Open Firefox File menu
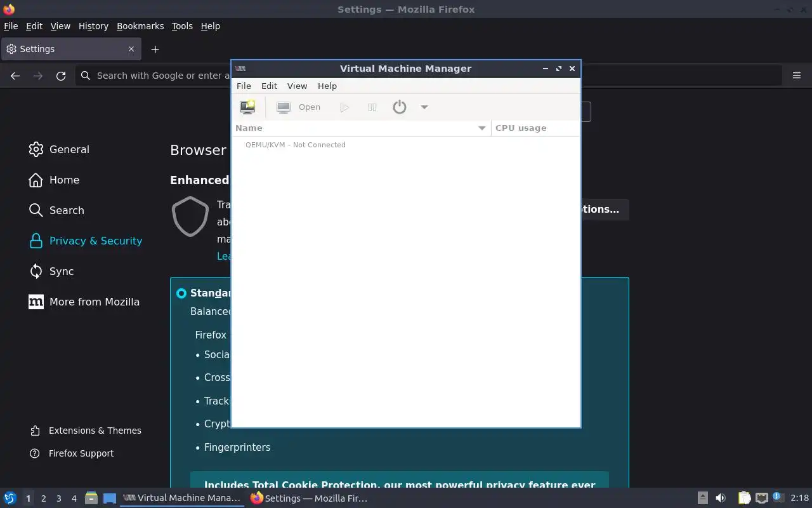 [11, 26]
